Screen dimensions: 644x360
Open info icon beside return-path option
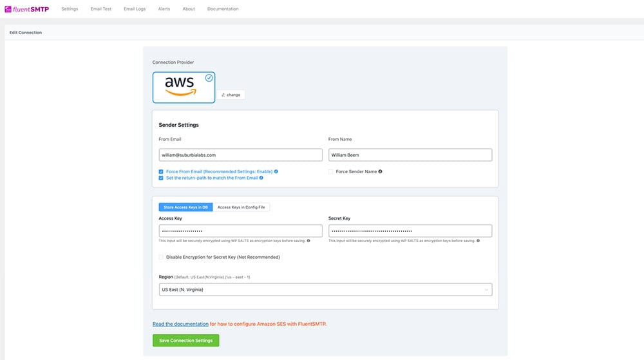[x=261, y=178]
